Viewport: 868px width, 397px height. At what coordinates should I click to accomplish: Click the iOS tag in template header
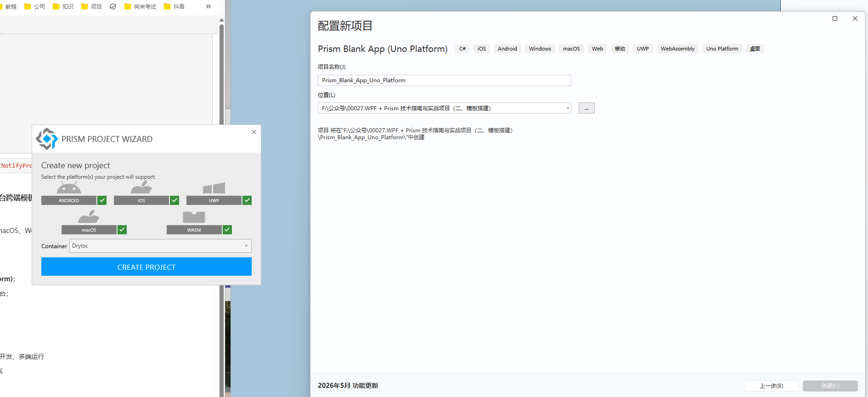click(x=482, y=49)
